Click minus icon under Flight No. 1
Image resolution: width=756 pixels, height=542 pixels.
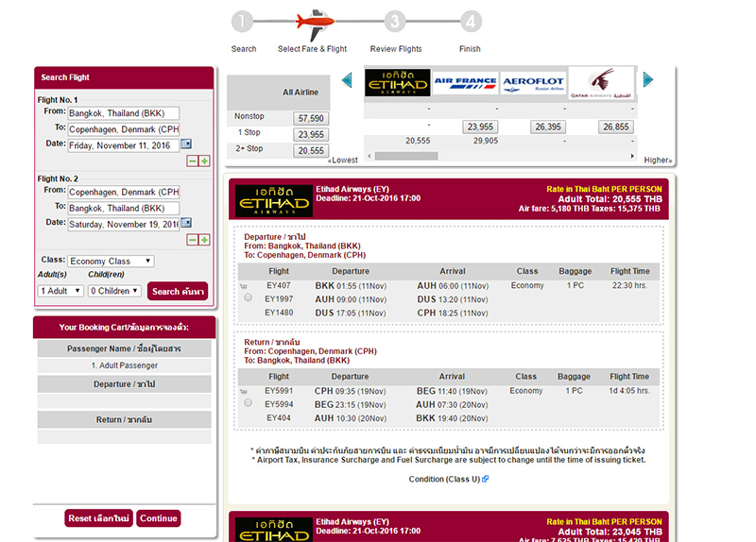coord(193,161)
